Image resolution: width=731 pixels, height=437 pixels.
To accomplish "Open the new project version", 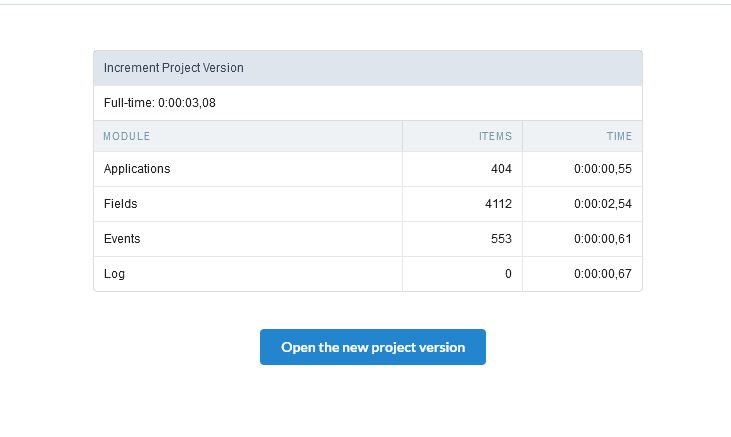I will pyautogui.click(x=372, y=347).
